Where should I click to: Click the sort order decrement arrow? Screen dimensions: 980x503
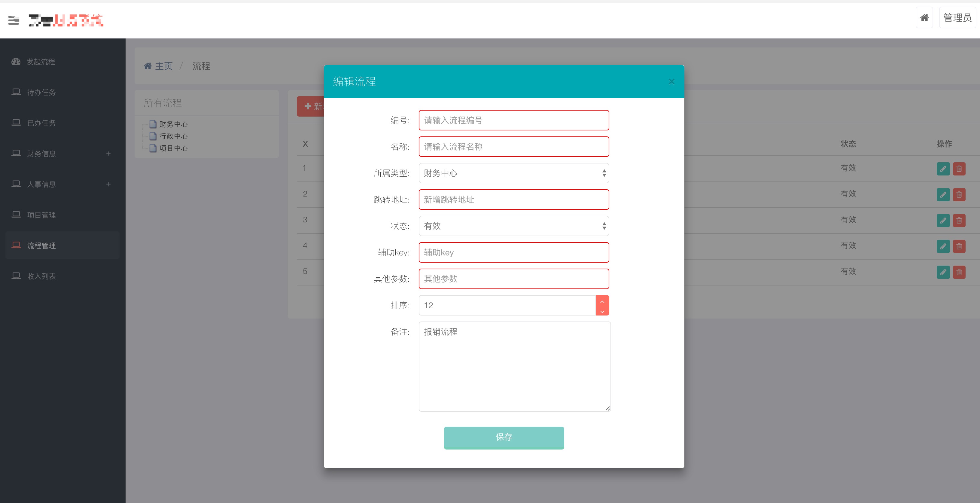tap(602, 311)
